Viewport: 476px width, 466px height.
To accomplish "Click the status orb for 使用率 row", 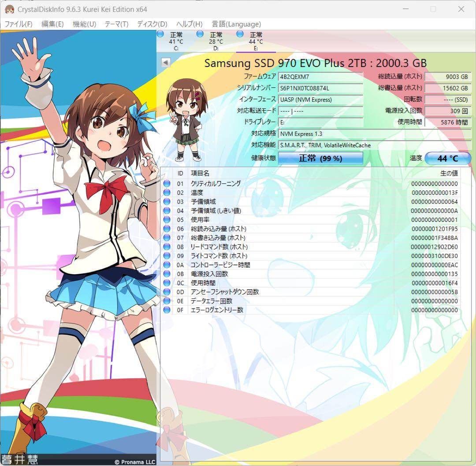I will [167, 220].
